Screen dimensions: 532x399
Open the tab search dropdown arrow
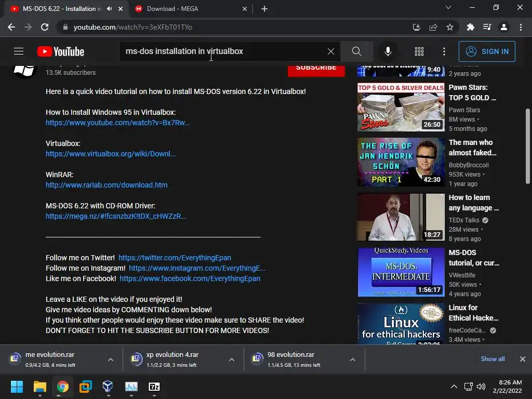coord(448,7)
